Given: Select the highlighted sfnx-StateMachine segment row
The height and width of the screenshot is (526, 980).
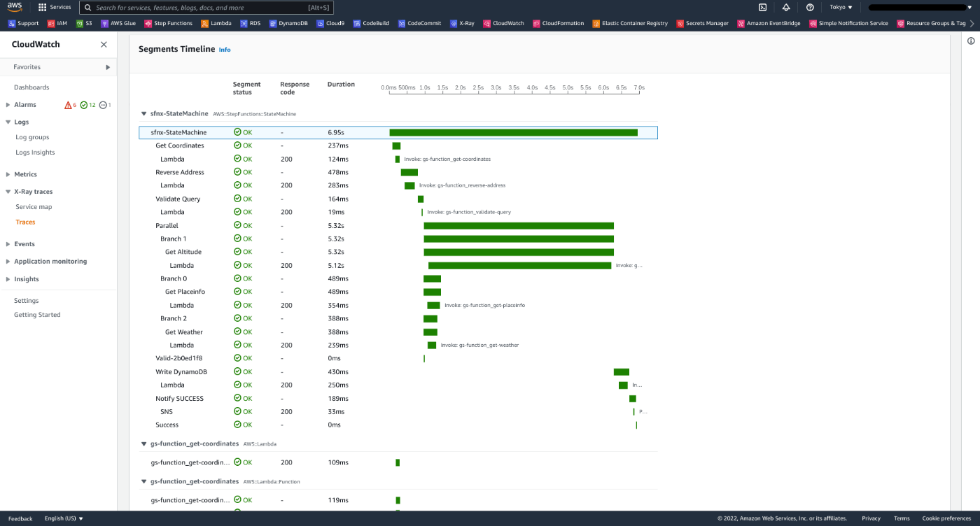Looking at the screenshot, I should (398, 132).
